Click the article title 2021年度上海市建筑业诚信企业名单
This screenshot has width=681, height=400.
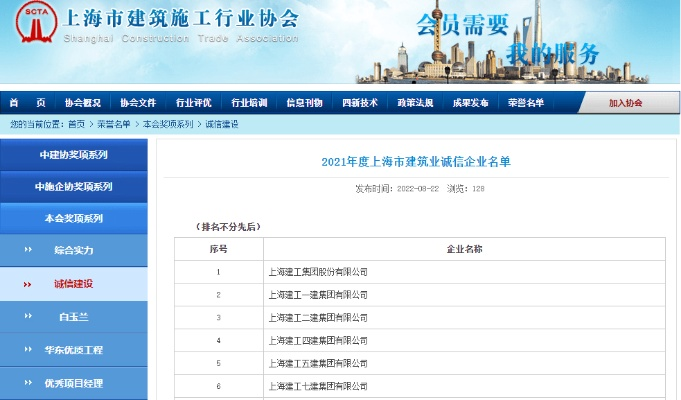[416, 162]
